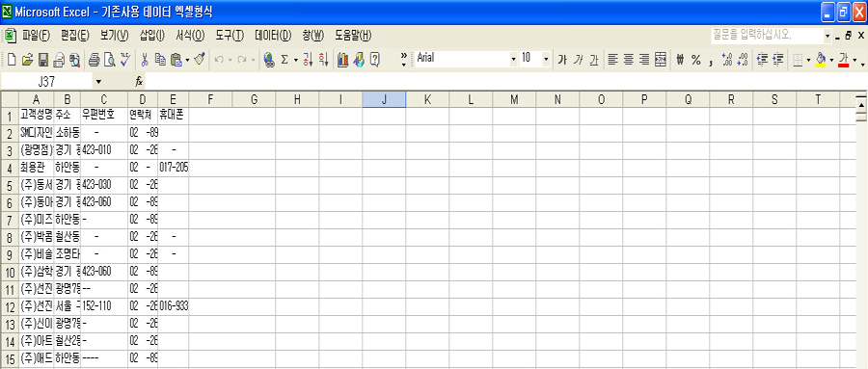Expand the toolbar options chevron
This screenshot has width=868, height=369.
[x=403, y=59]
